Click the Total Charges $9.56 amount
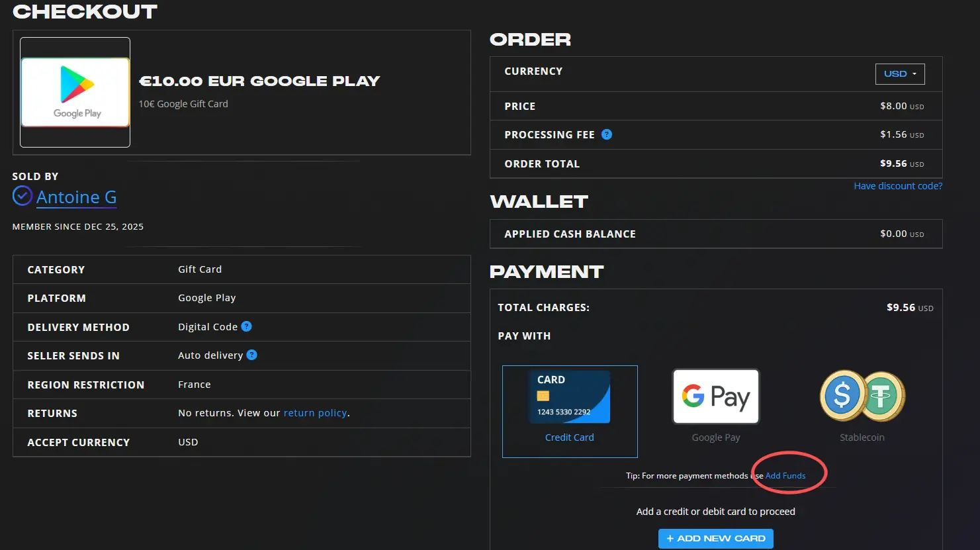980x550 pixels. click(x=910, y=308)
